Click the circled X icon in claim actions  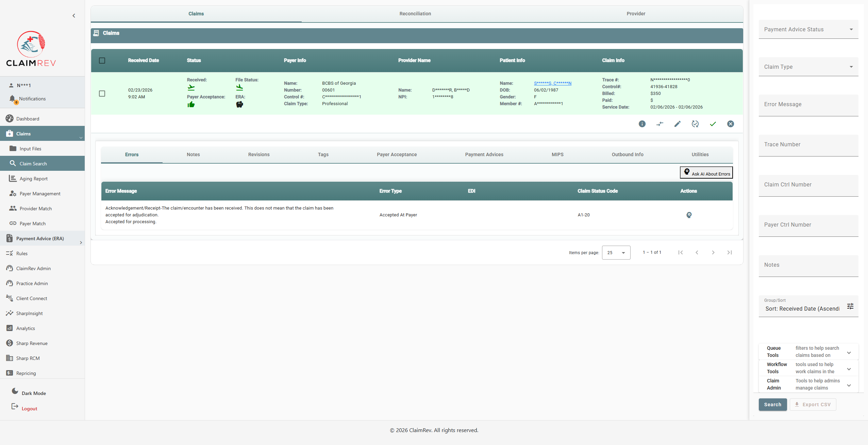730,124
